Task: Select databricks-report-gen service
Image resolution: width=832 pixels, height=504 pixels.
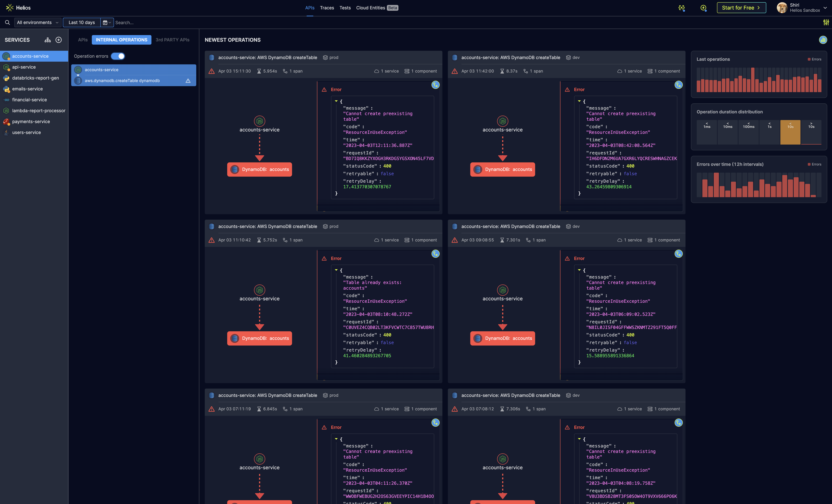Action: [34, 78]
